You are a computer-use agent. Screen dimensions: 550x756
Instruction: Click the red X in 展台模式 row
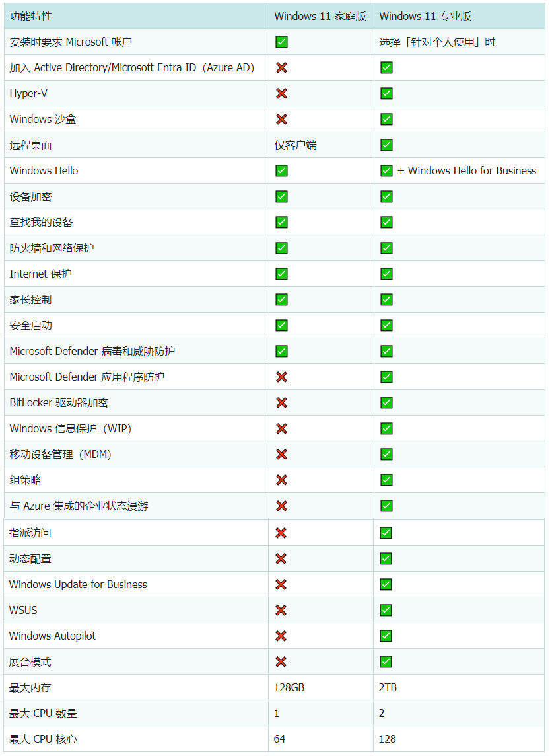click(x=281, y=662)
